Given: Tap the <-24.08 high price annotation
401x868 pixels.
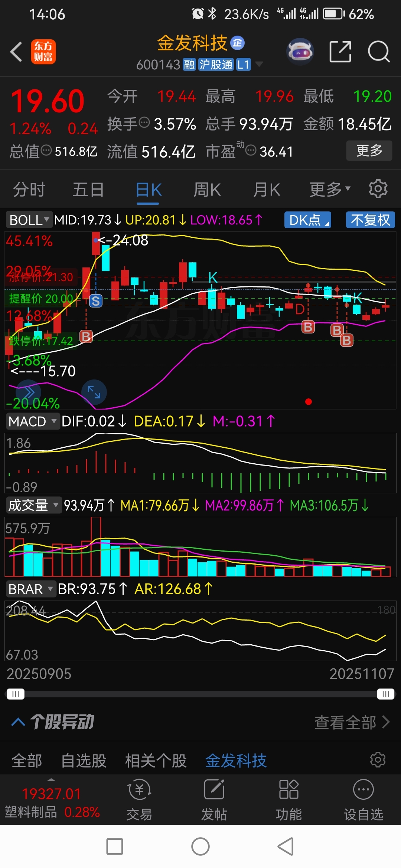Looking at the screenshot, I should point(123,240).
